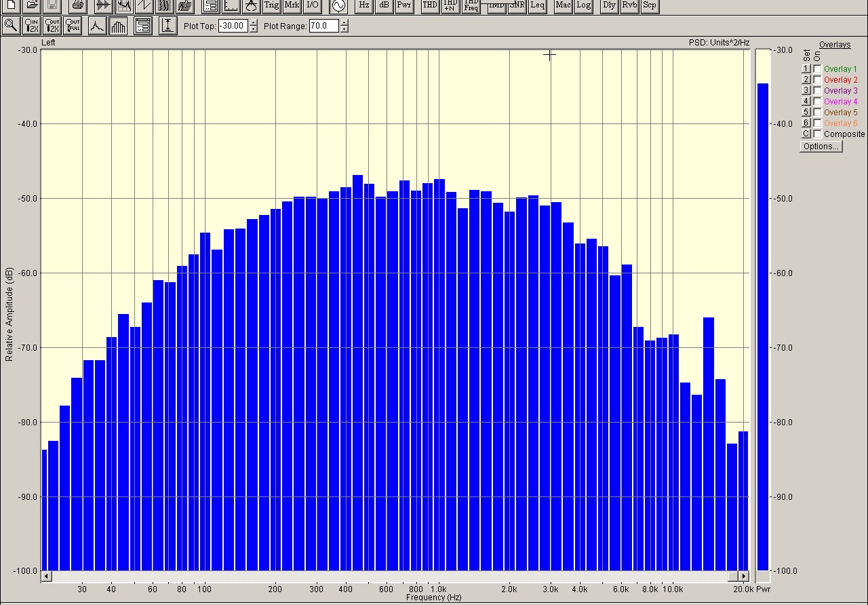This screenshot has width=868, height=605.
Task: Click the time series waveform toolbar icon
Action: pos(103,5)
